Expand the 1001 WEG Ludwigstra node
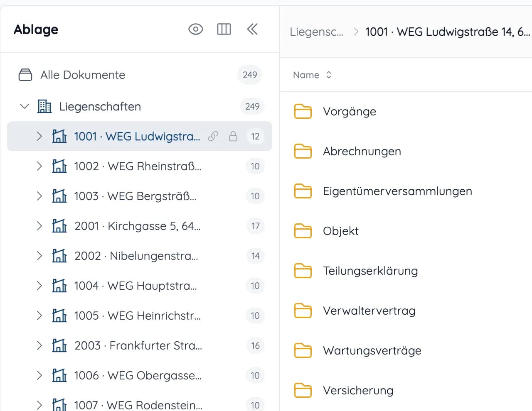The image size is (532, 411). point(39,136)
